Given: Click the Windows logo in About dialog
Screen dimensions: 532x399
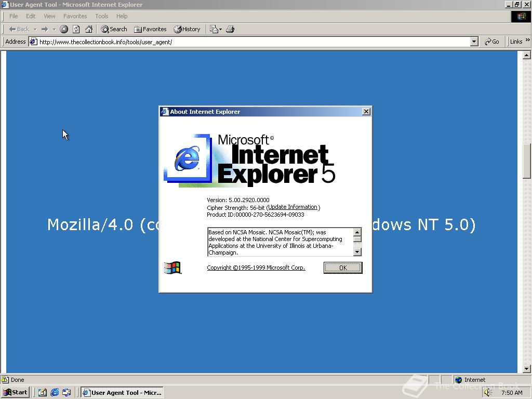Looking at the screenshot, I should [172, 268].
